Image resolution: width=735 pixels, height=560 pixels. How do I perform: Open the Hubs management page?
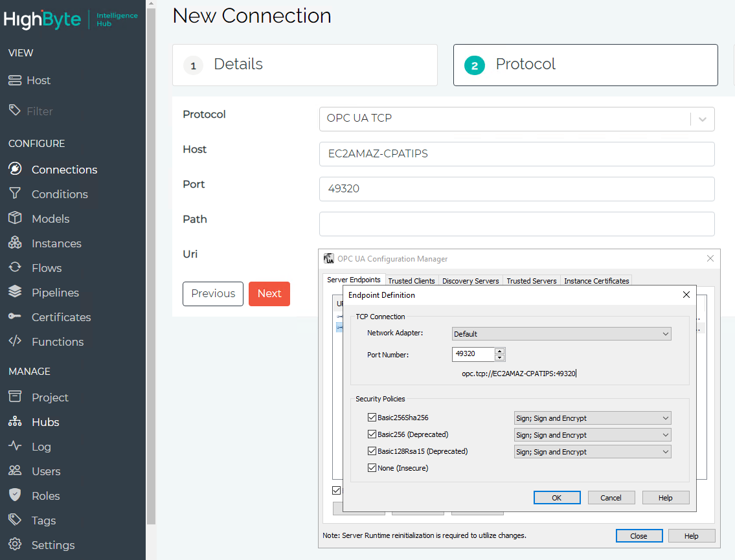(x=44, y=421)
